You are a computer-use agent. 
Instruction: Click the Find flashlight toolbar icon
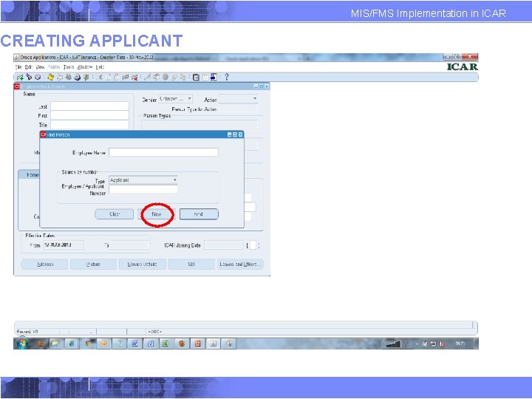[29, 78]
